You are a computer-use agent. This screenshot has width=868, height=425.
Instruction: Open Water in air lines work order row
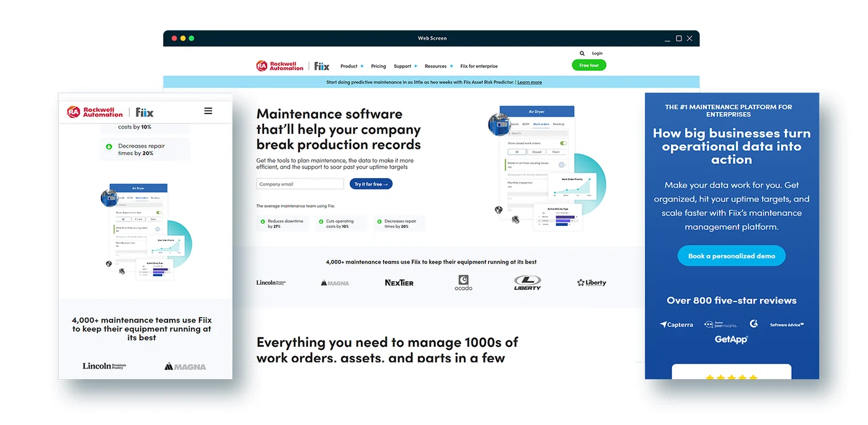536,164
